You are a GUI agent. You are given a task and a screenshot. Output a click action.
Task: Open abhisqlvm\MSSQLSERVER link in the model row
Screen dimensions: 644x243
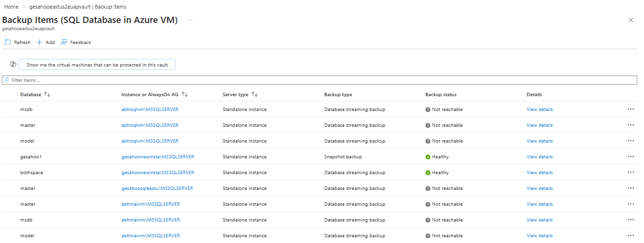[x=150, y=141]
